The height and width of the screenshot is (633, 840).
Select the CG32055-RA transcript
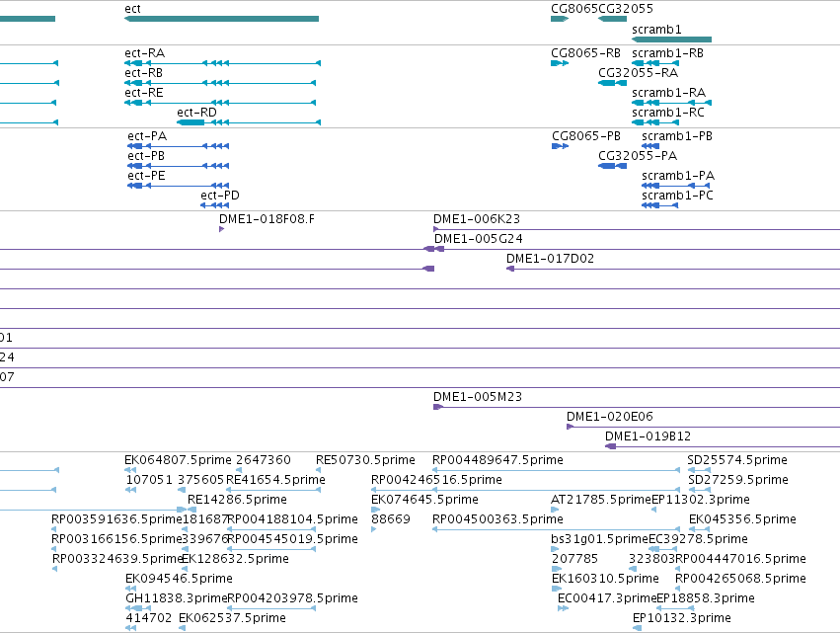(x=612, y=83)
